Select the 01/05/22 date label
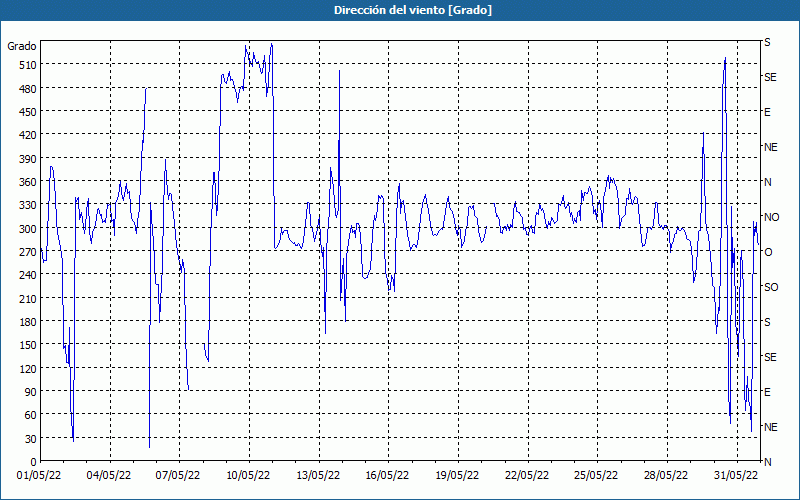 coord(39,476)
